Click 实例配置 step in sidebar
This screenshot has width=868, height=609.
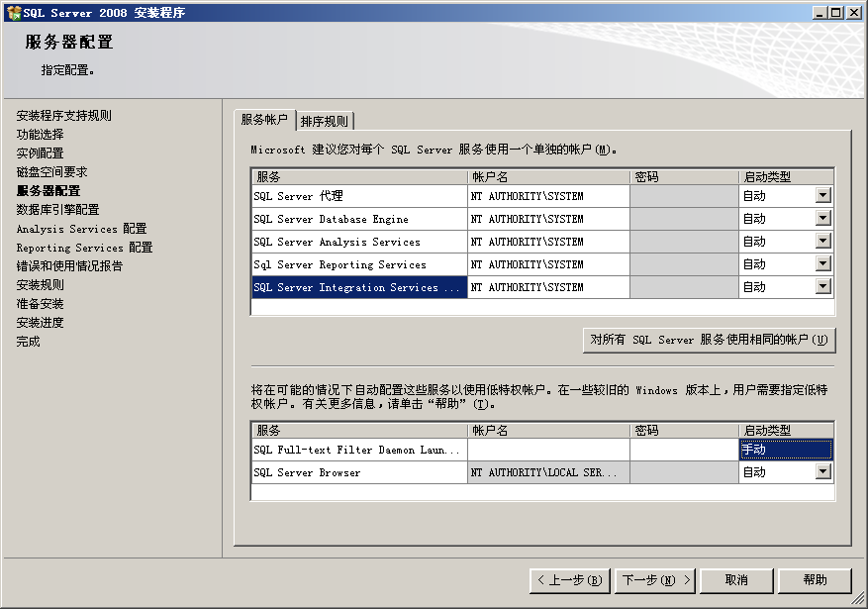coord(40,153)
